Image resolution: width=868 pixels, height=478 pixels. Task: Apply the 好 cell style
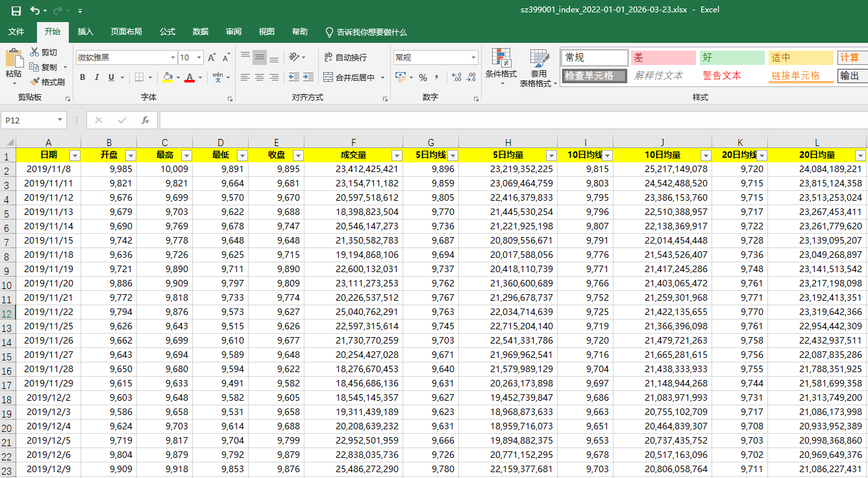[x=732, y=58]
